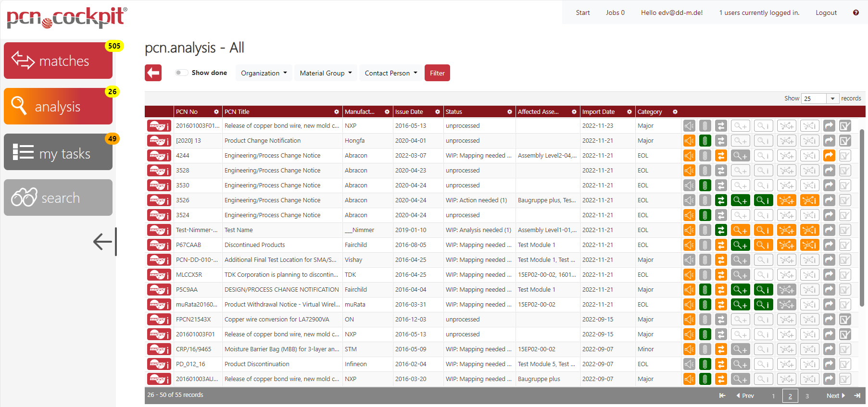The width and height of the screenshot is (868, 407).
Task: Expand the Organization dropdown
Action: [264, 73]
